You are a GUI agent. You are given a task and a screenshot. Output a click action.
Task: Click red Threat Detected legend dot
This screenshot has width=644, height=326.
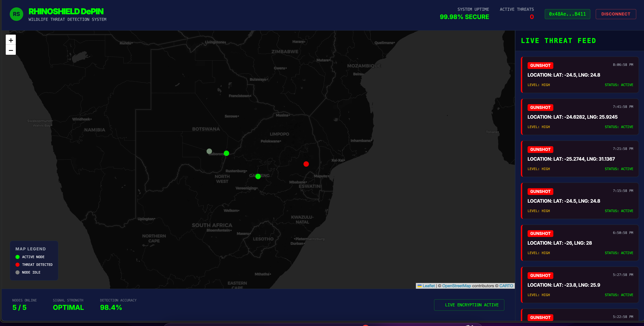point(17,265)
